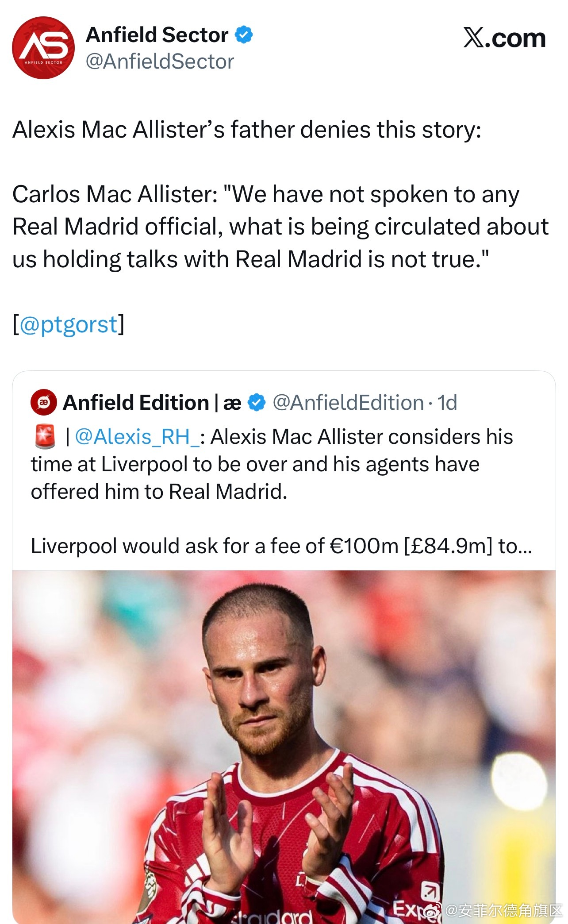This screenshot has width=568, height=924.
Task: Open the Anfield Sector profile avatar
Action: tap(43, 48)
